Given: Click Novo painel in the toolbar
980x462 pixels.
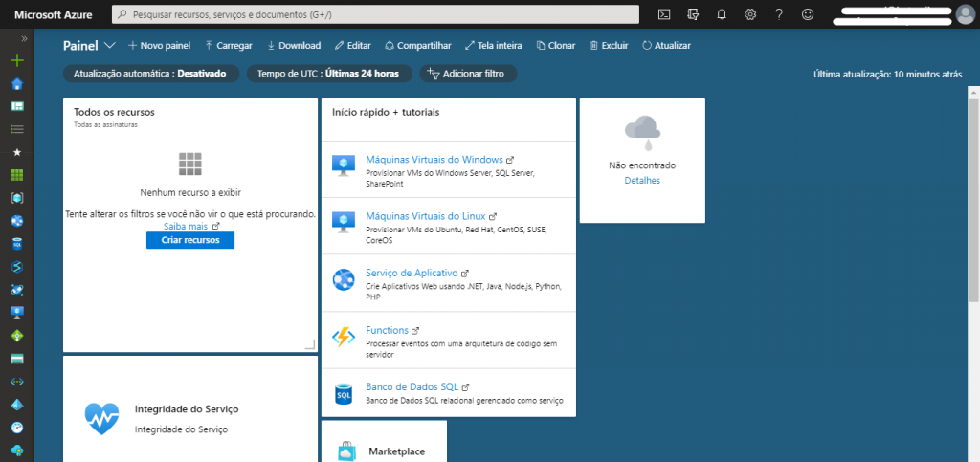Looking at the screenshot, I should pos(159,45).
